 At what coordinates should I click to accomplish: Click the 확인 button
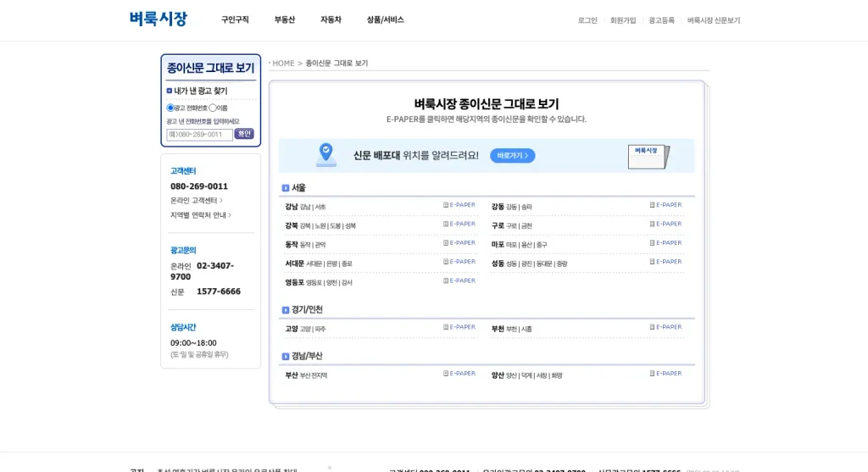click(x=244, y=134)
